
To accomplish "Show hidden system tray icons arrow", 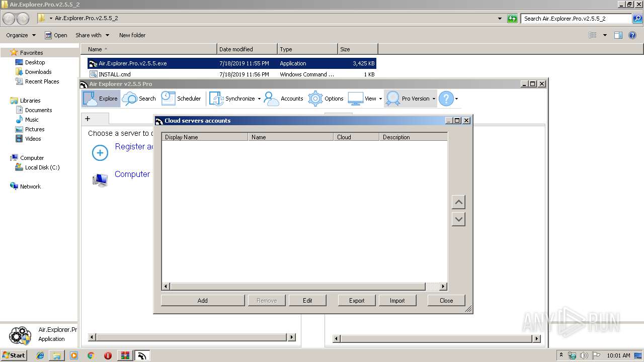I will point(561,355).
